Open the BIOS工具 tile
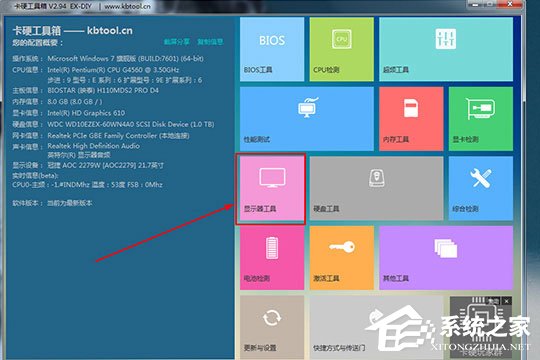This screenshot has width=540, height=360. coord(272,49)
